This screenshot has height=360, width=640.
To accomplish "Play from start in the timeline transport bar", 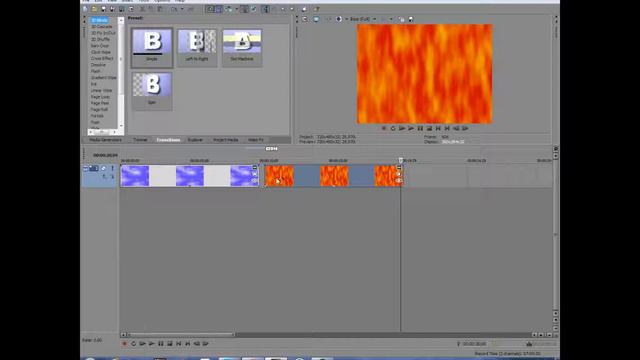I will pos(142,344).
